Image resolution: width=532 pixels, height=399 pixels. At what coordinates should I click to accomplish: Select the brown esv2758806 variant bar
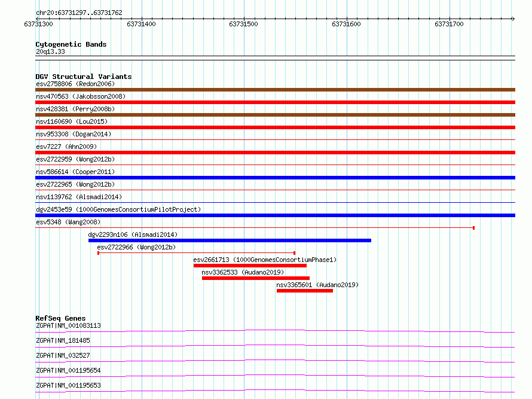275,90
